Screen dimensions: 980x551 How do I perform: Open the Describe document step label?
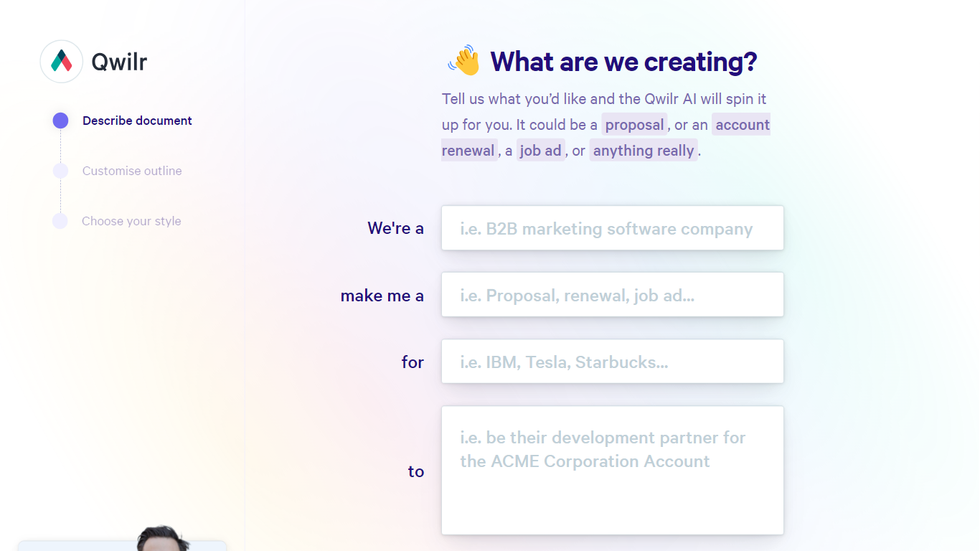[137, 121]
